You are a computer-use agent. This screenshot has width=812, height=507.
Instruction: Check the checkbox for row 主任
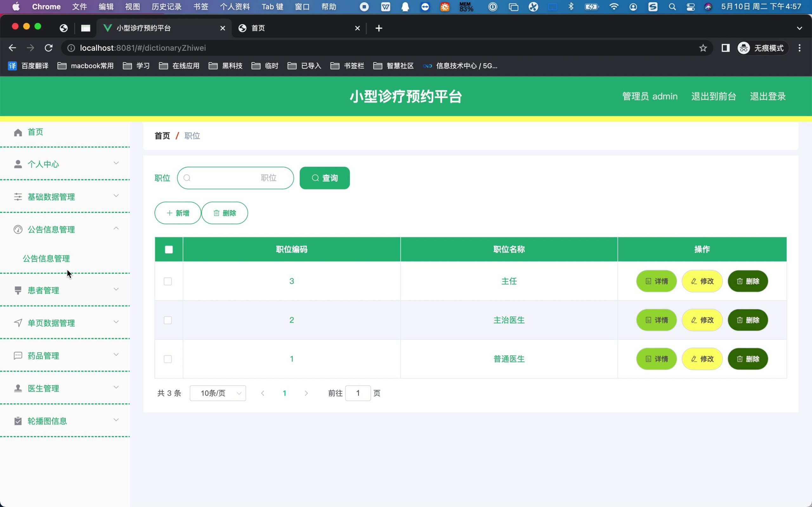coord(168,281)
